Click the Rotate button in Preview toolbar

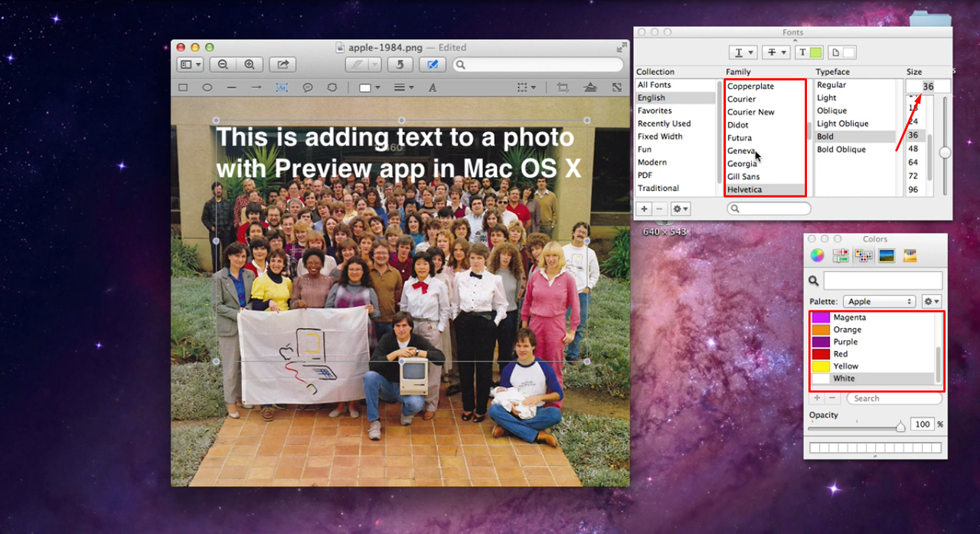[x=400, y=65]
